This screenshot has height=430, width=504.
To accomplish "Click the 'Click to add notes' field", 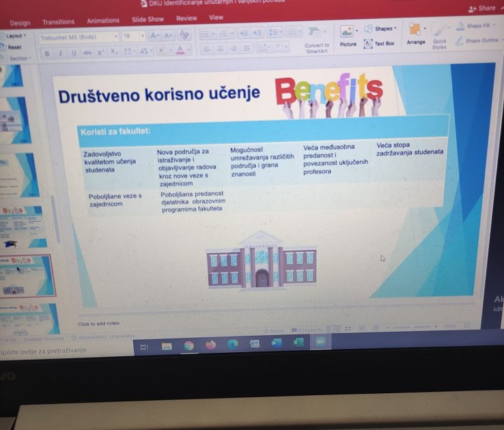I will 99,324.
